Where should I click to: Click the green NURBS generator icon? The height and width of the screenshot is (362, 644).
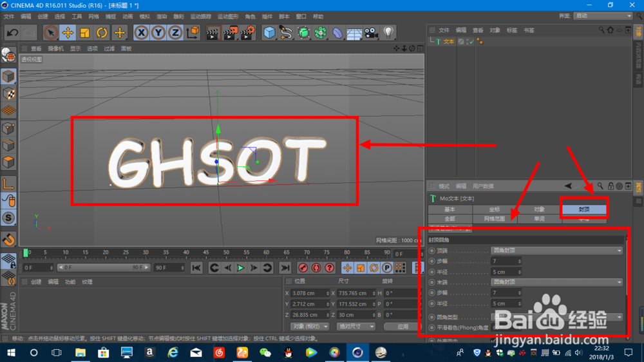303,32
